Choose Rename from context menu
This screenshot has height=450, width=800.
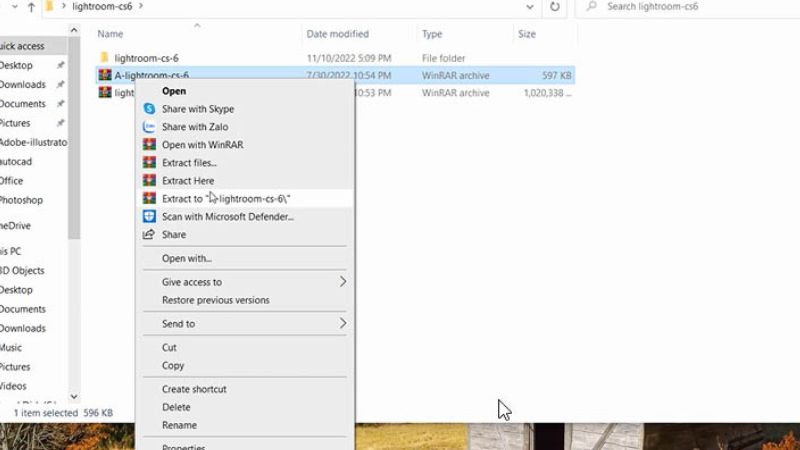click(x=179, y=425)
